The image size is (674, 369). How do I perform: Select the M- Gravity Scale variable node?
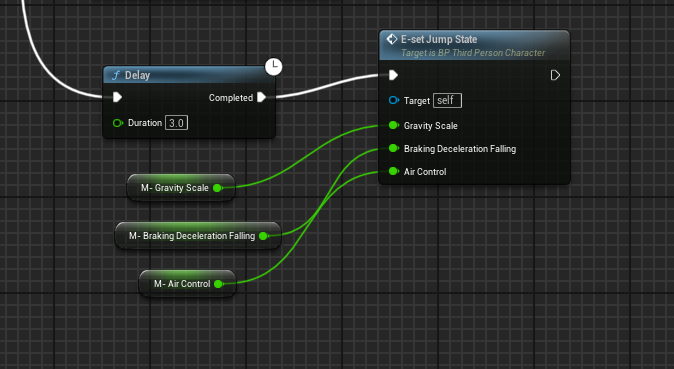coord(181,188)
